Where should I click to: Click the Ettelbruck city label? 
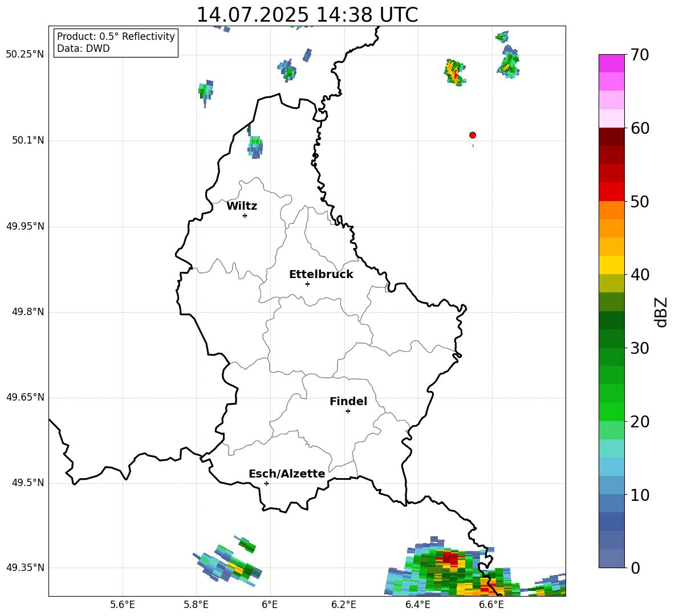click(x=321, y=275)
